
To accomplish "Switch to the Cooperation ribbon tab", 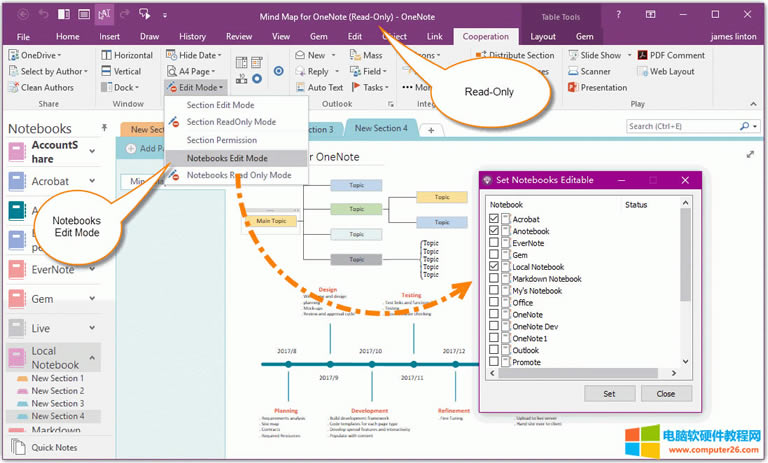I will click(485, 37).
